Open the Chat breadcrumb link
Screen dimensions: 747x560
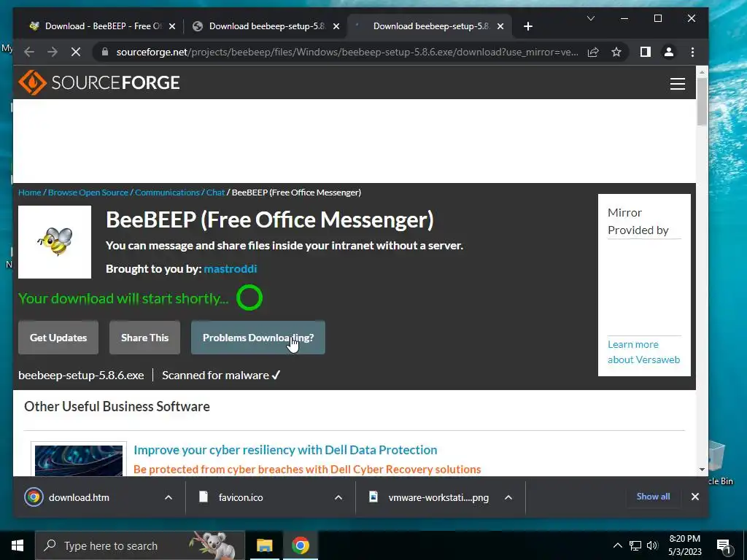215,192
